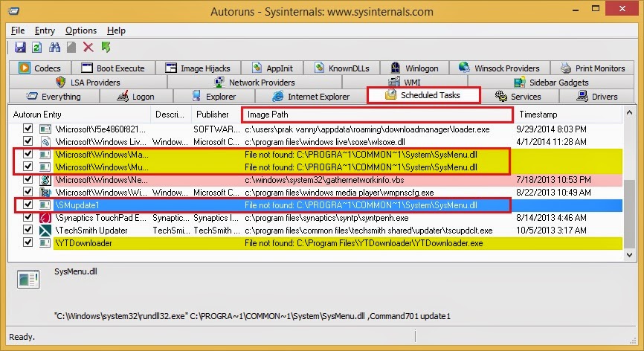
Task: Sort by the Autorun Entry column header
Action: pos(80,115)
